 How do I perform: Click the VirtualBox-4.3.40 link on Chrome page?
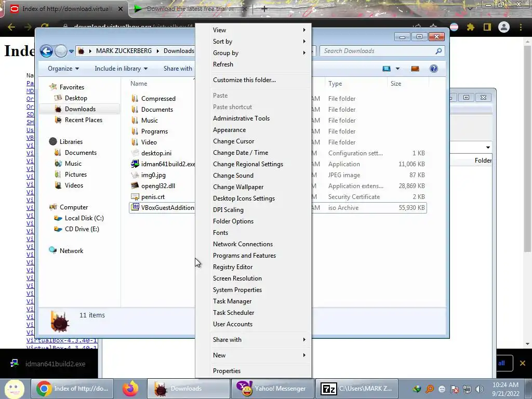pyautogui.click(x=62, y=340)
